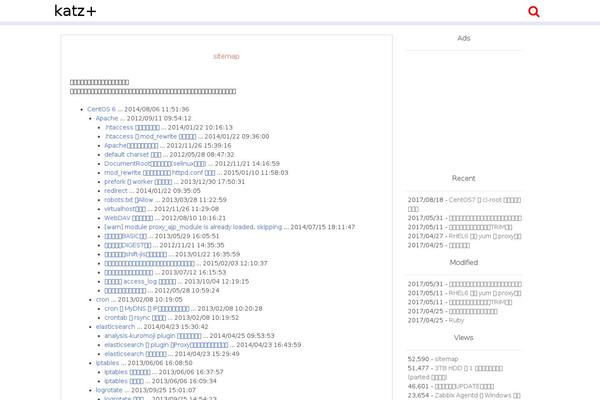This screenshot has height=400, width=600.
Task: Open the access_log article link
Action: coord(140,281)
